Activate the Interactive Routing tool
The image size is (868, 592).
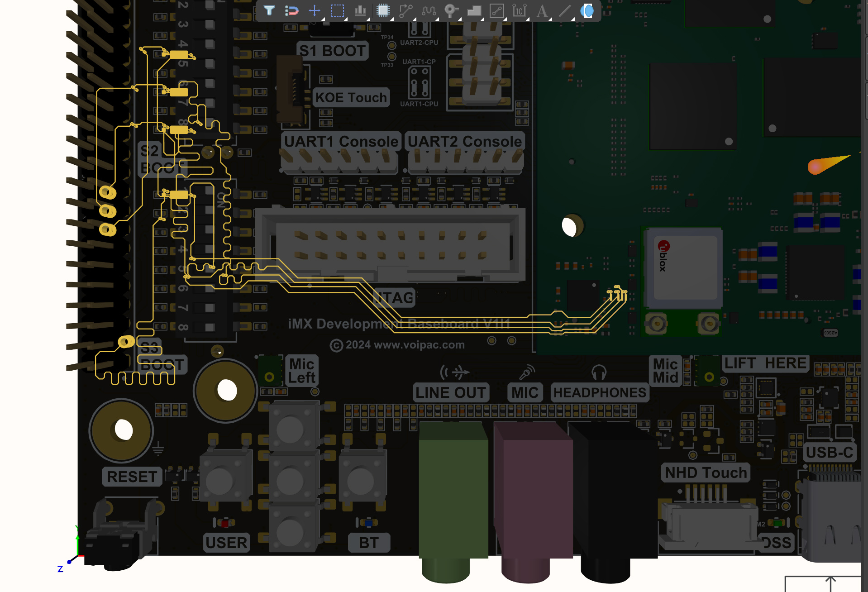coord(405,10)
